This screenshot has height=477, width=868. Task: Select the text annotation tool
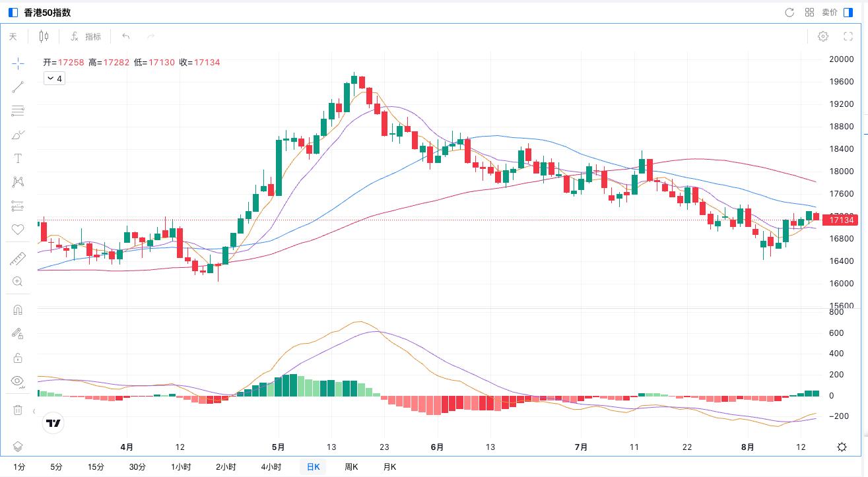pyautogui.click(x=18, y=158)
